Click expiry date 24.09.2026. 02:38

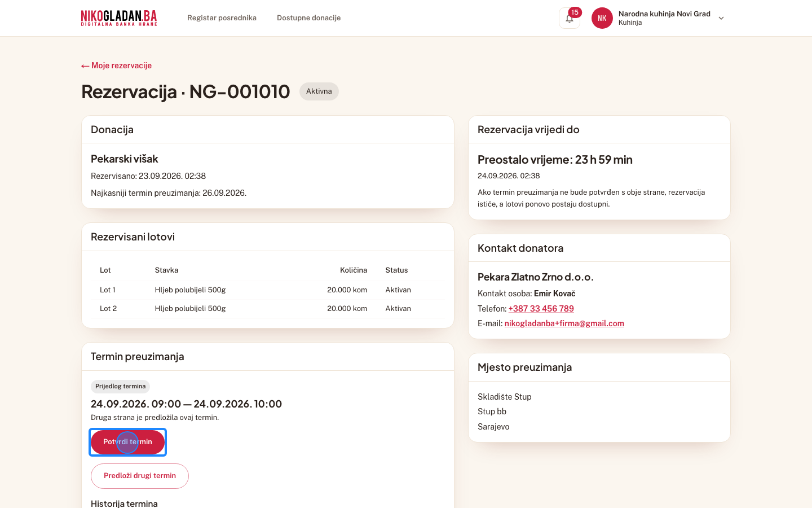(x=509, y=176)
